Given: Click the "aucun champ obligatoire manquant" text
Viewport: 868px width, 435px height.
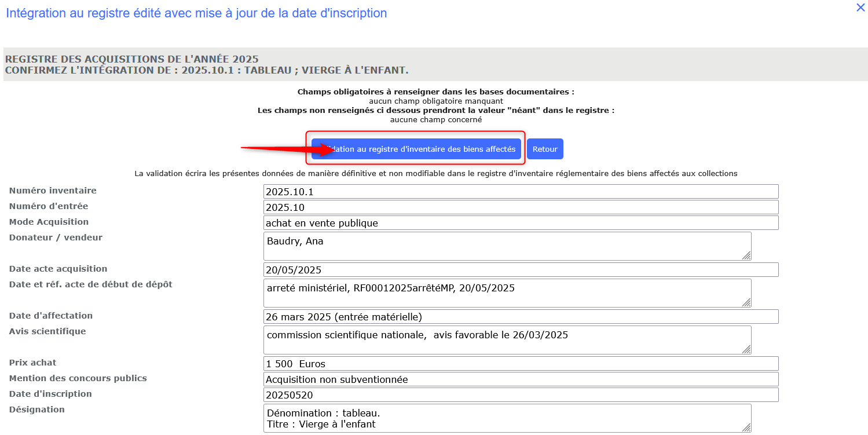Looking at the screenshot, I should click(436, 101).
